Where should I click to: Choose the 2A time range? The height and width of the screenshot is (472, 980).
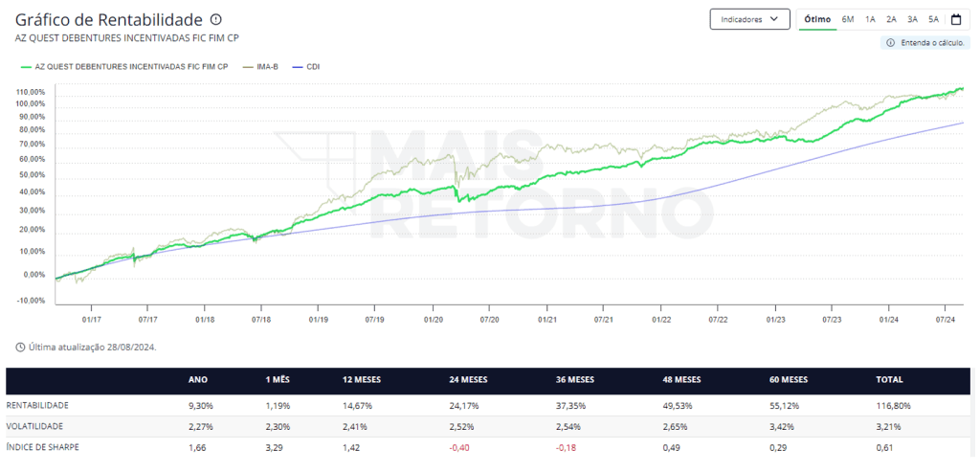click(x=891, y=19)
